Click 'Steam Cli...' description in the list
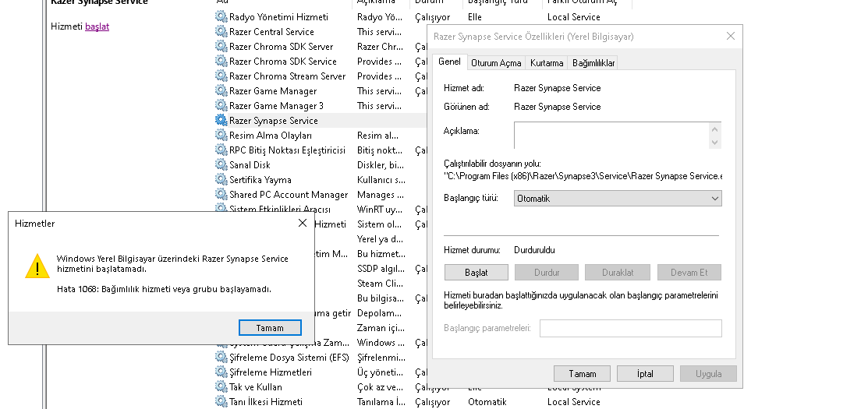 pos(380,284)
